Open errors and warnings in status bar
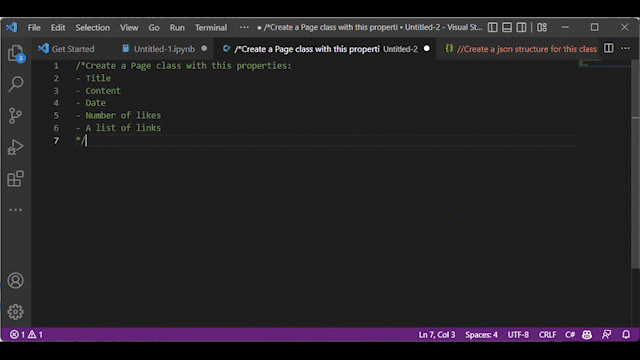This screenshot has width=640, height=360. [x=27, y=335]
